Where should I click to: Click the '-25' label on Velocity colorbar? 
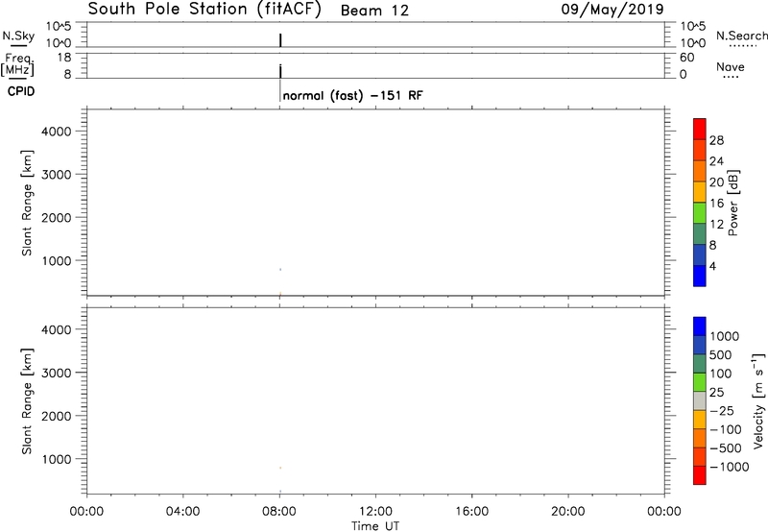(x=722, y=410)
